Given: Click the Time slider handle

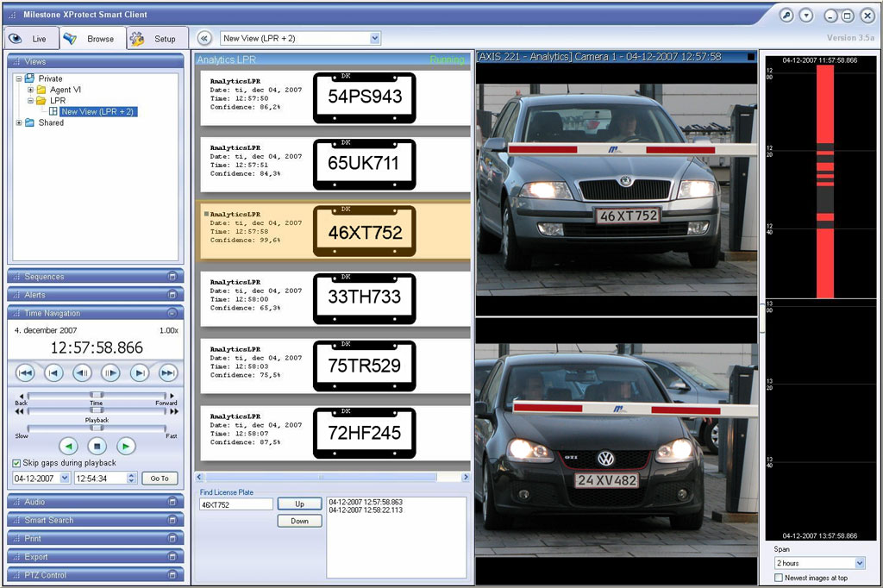Looking at the screenshot, I should click(x=97, y=395).
